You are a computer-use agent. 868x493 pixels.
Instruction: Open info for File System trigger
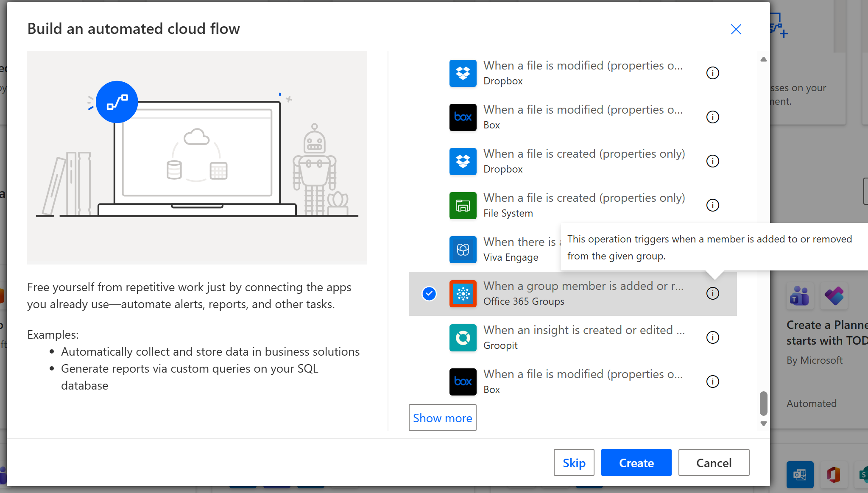point(712,205)
